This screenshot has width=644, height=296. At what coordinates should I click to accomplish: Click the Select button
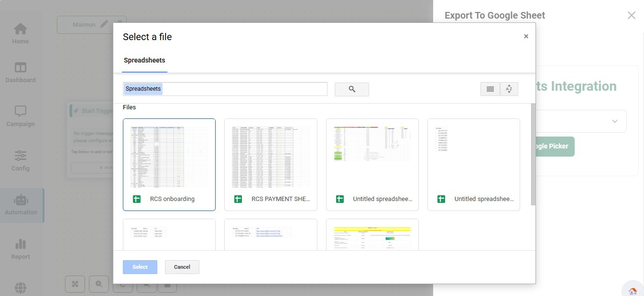coord(140,267)
